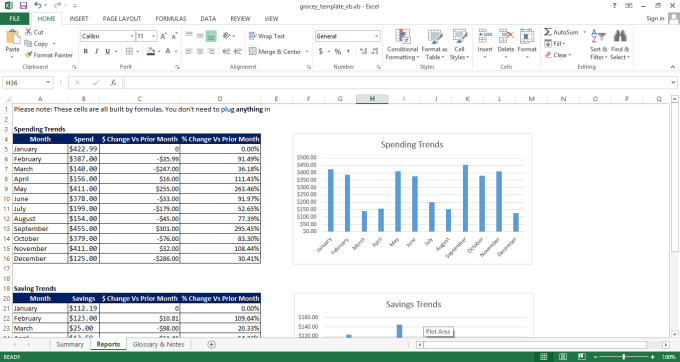The height and width of the screenshot is (362, 680).
Task: Select the Spending Trends chart
Action: [x=412, y=199]
